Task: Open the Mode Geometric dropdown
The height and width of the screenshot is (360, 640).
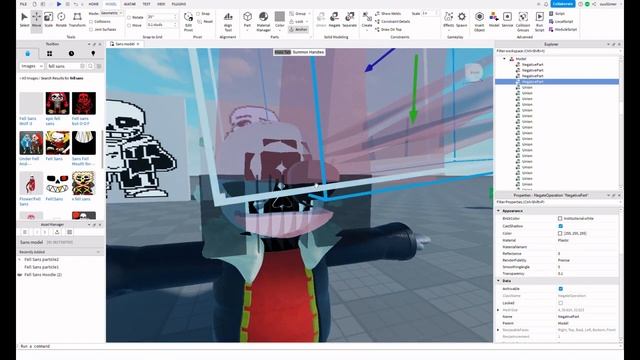Action: pyautogui.click(x=111, y=13)
